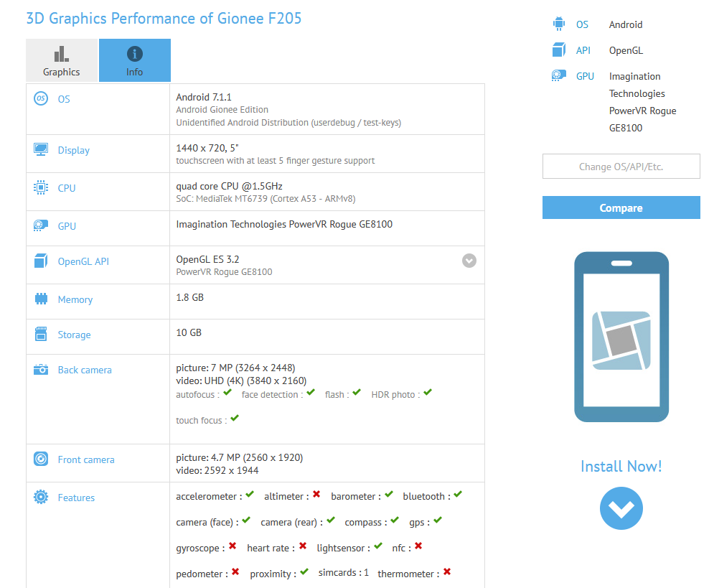
Task: Click the picture: 4.7 MP front camera text
Action: click(240, 457)
